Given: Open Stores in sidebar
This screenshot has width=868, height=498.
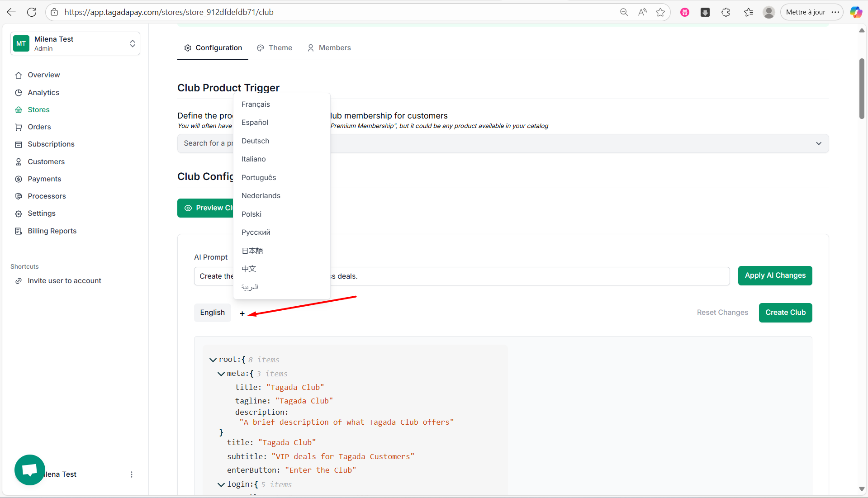Looking at the screenshot, I should coord(38,110).
